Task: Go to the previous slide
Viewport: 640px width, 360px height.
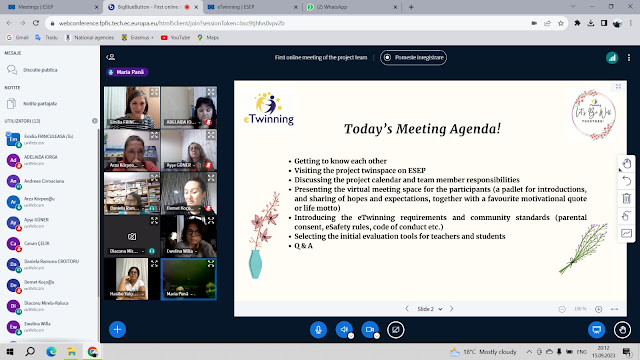Action: (x=407, y=309)
